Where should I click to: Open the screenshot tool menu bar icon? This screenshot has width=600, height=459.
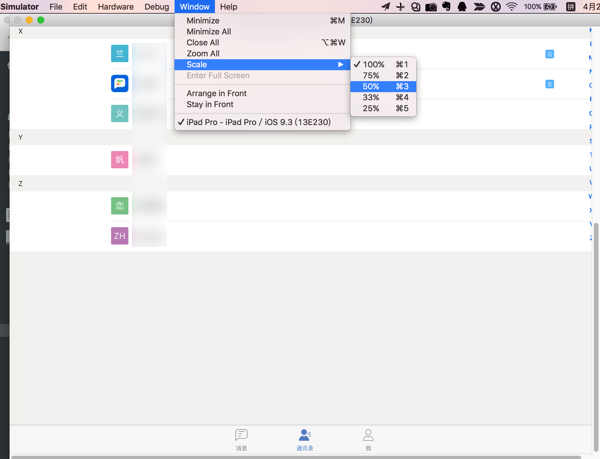click(416, 7)
